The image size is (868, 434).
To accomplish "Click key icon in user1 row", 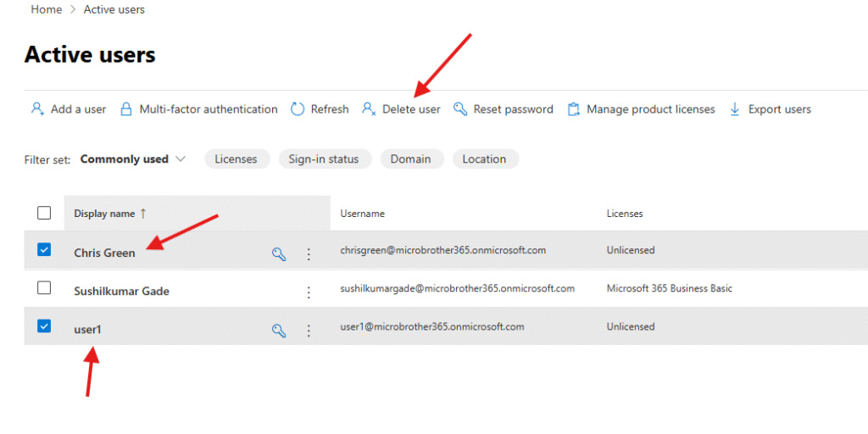I will pyautogui.click(x=278, y=331).
